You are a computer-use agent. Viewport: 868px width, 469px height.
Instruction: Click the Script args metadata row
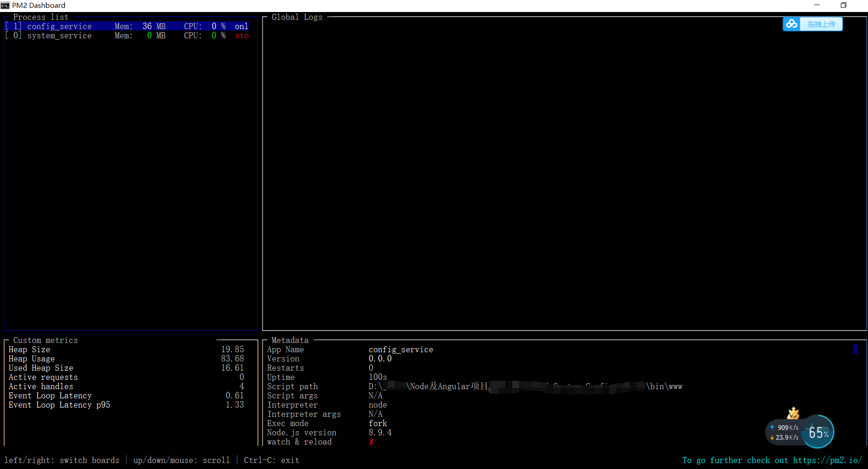pos(324,396)
